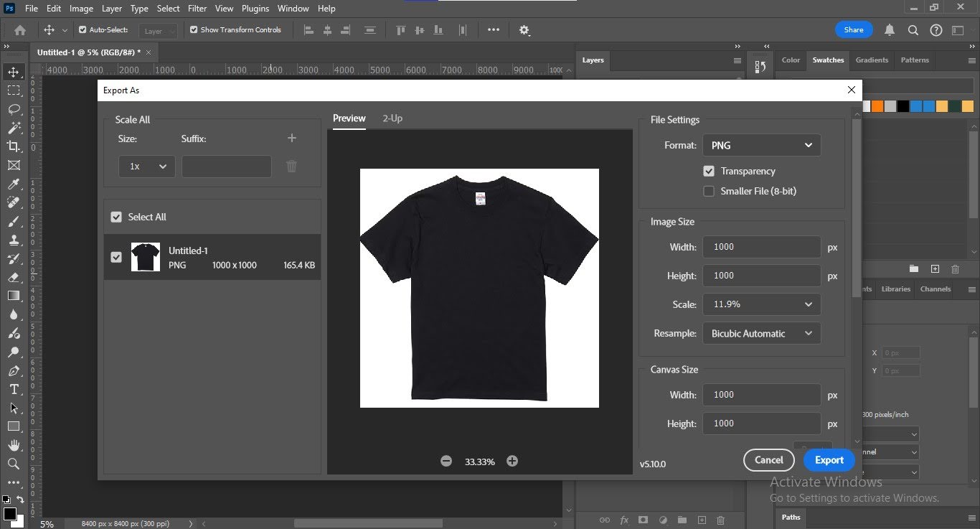Switch to the 2-Up preview tab
The width and height of the screenshot is (980, 529).
pos(392,118)
